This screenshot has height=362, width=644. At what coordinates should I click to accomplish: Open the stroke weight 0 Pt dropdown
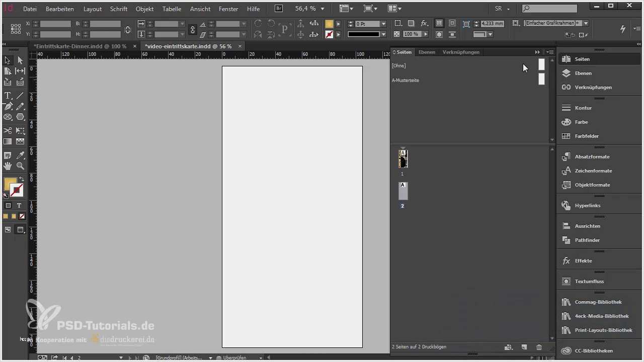[x=383, y=24]
